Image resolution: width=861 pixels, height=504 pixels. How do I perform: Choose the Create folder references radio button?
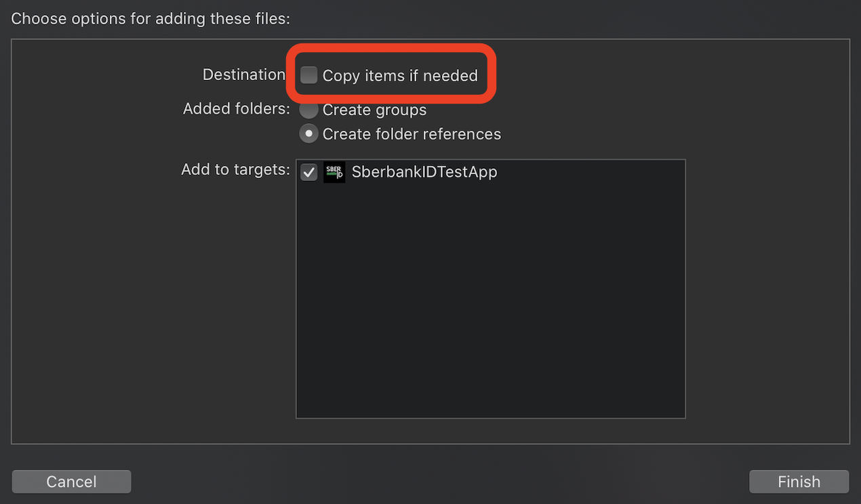click(309, 134)
